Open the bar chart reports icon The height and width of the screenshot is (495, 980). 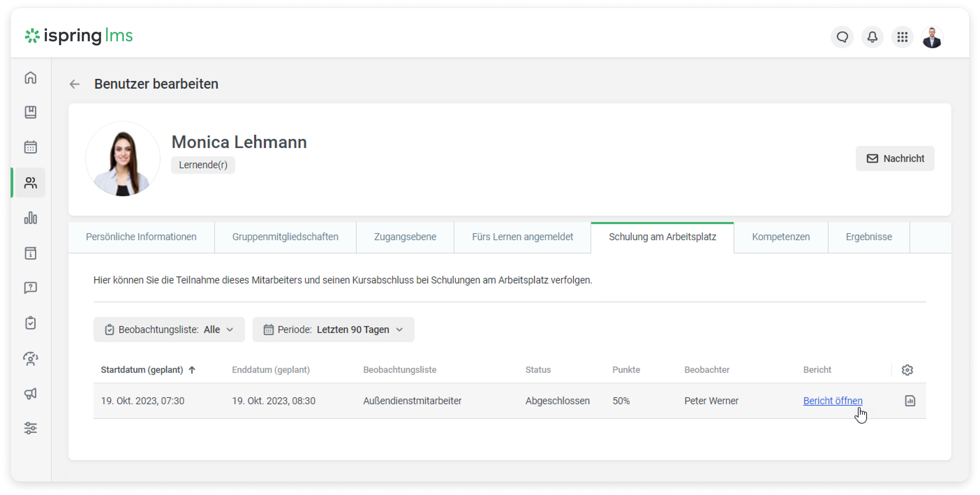30,218
